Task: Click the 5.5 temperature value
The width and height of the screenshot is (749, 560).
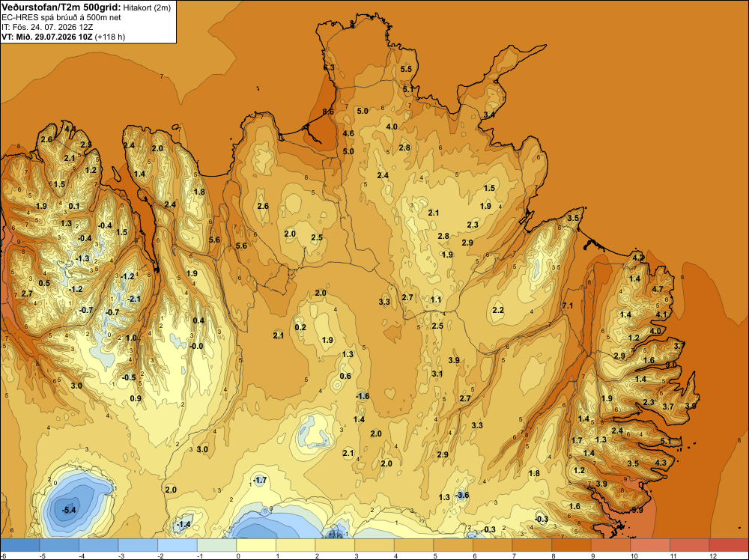Action: (x=406, y=69)
